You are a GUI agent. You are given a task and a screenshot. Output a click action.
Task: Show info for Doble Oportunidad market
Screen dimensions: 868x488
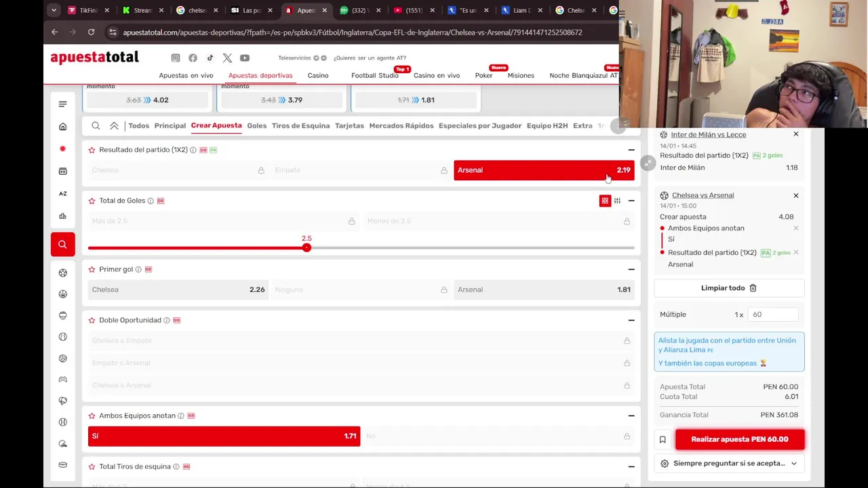(x=166, y=320)
